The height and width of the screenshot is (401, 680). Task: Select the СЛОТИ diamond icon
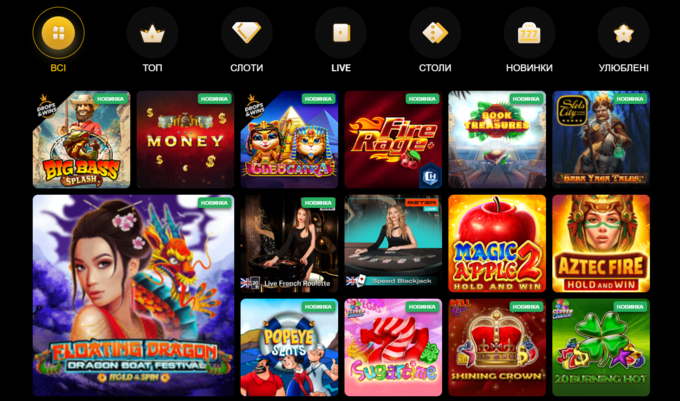click(247, 33)
